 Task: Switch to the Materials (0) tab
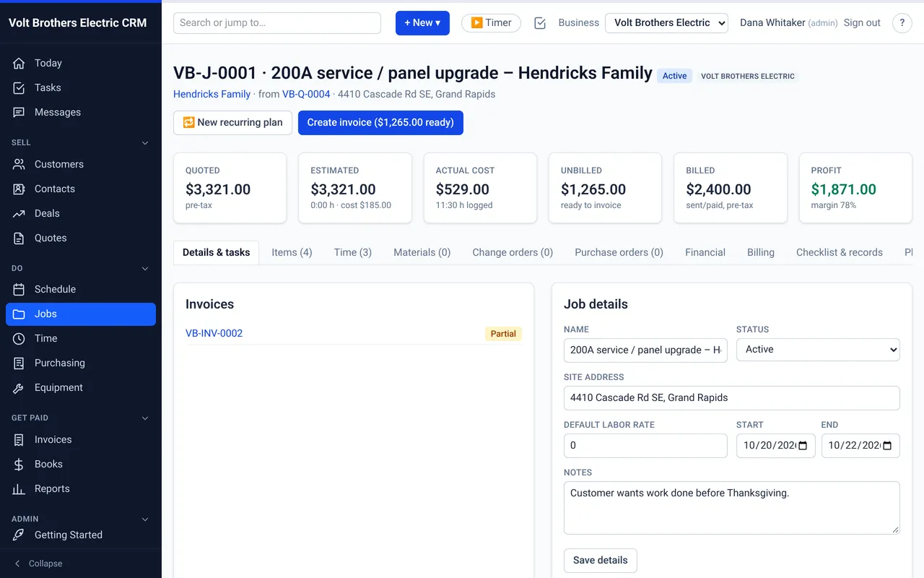(422, 252)
